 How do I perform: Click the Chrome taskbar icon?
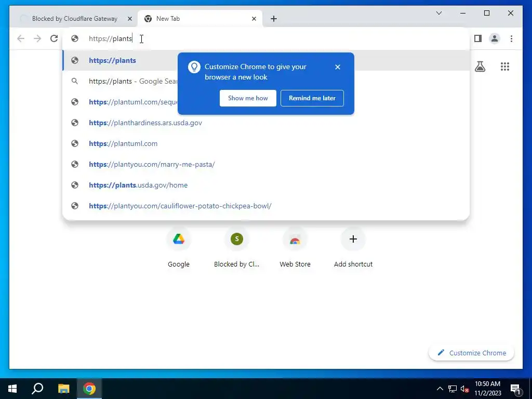89,389
